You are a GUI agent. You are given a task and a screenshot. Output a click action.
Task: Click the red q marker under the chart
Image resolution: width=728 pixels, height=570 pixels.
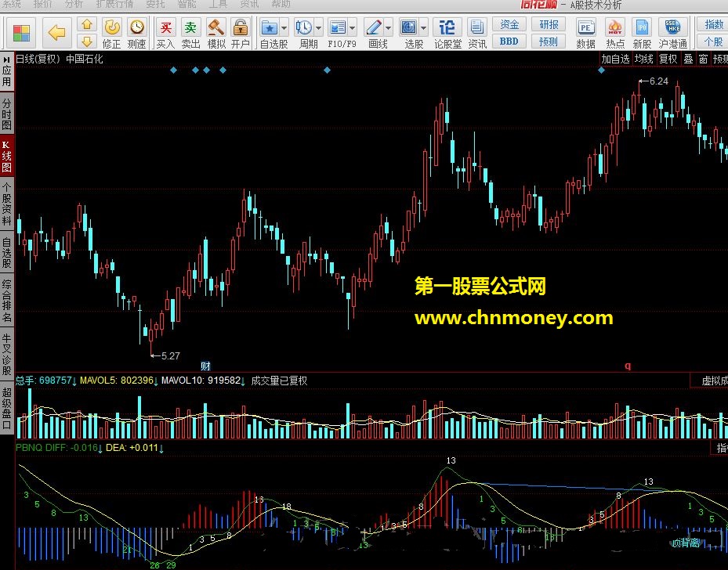tap(628, 366)
